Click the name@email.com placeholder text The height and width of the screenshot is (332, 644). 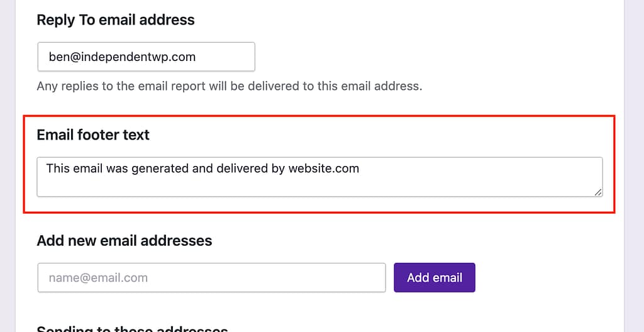[x=98, y=277]
